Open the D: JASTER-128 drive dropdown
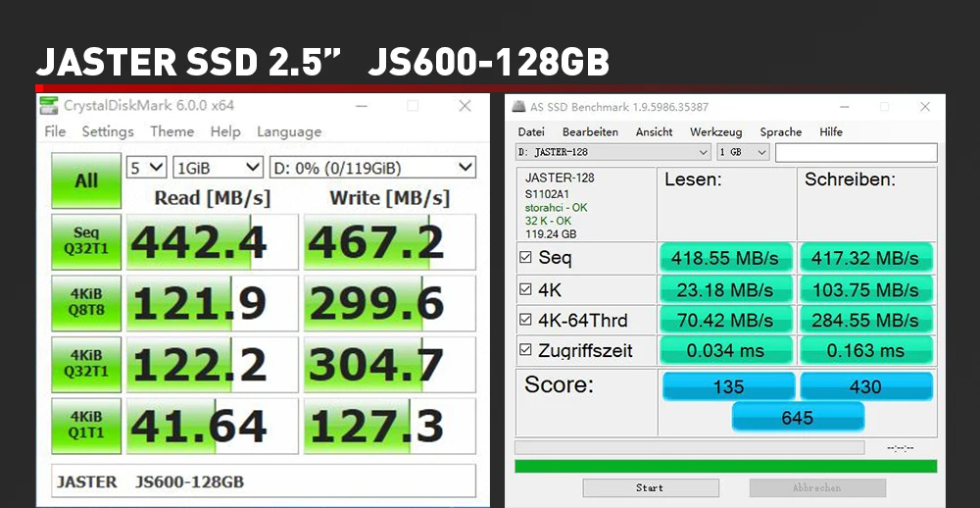The height and width of the screenshot is (508, 980). 613,152
